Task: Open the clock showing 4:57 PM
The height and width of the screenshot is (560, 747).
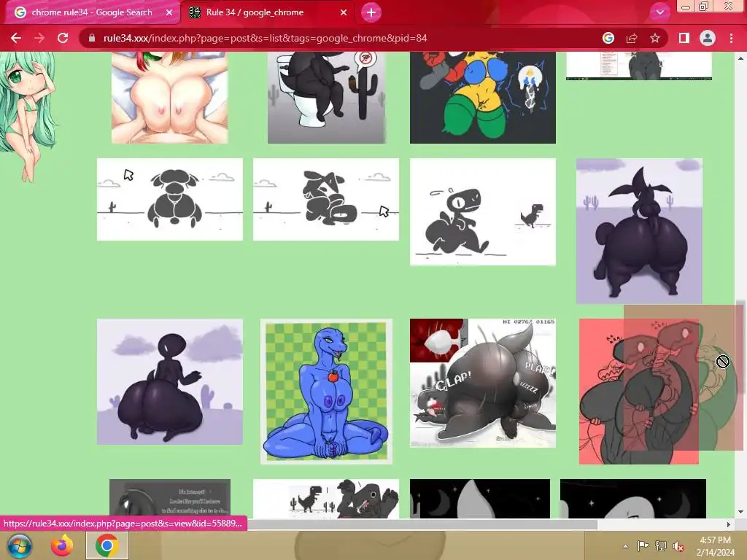Action: point(715,546)
